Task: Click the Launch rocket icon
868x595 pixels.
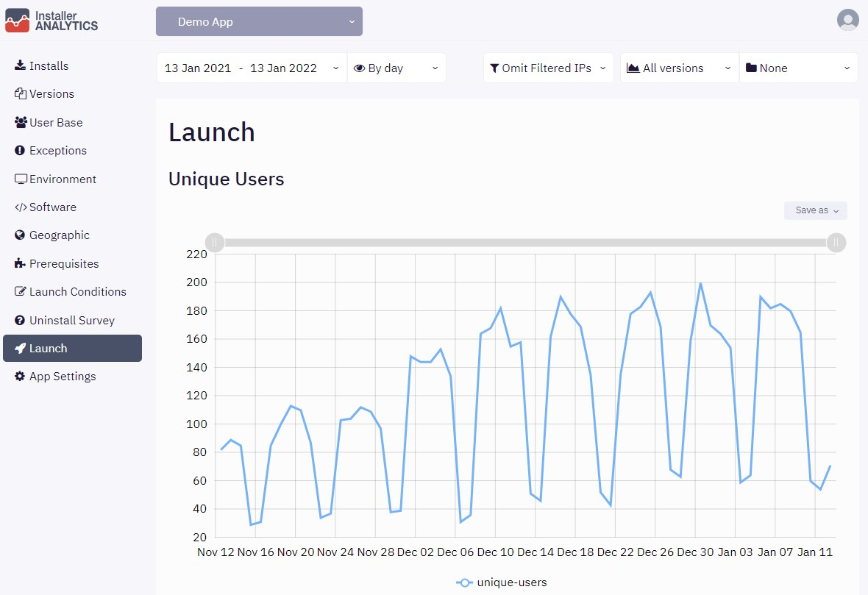Action: [20, 348]
